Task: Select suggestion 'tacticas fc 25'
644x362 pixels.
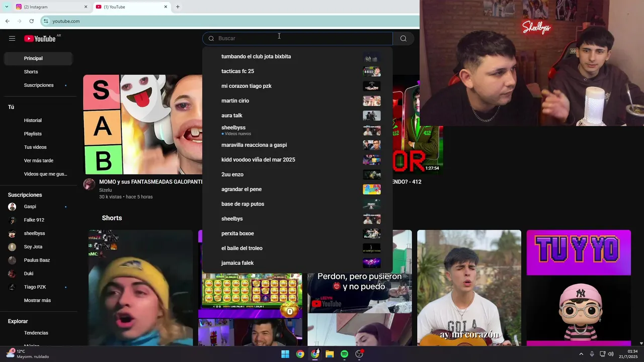Action: tap(297, 71)
